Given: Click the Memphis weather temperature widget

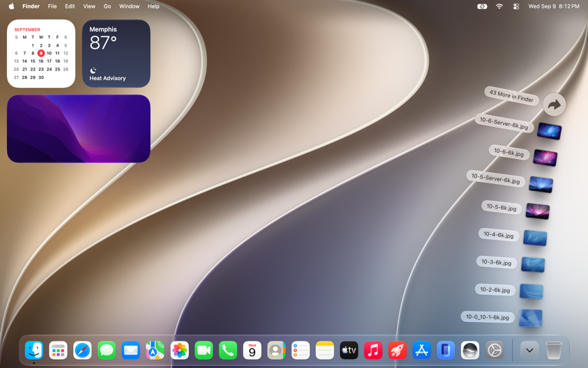Looking at the screenshot, I should pos(116,53).
